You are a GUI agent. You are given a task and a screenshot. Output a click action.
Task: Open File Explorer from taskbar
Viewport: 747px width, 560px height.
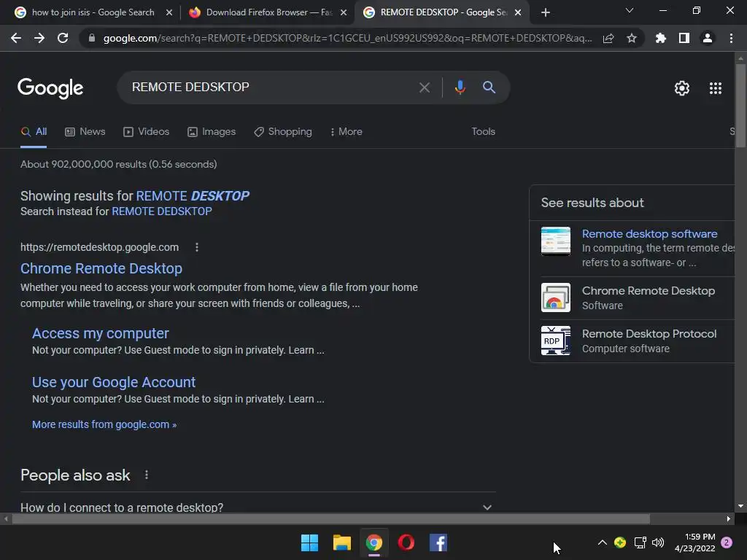coord(342,542)
